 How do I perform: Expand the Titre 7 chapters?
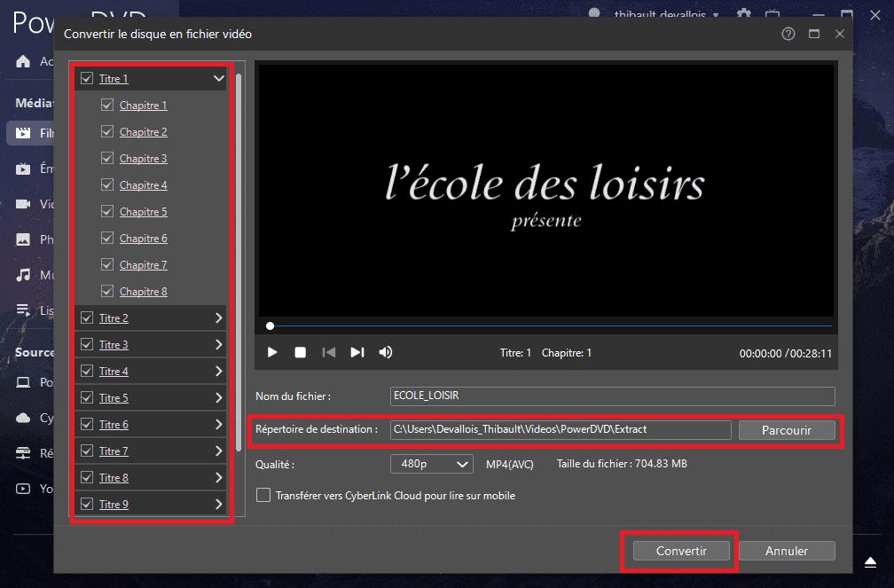pyautogui.click(x=219, y=451)
